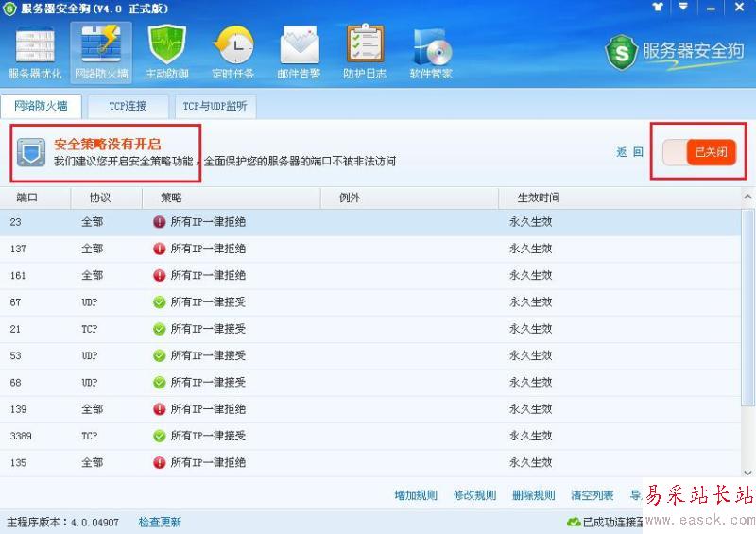The height and width of the screenshot is (534, 756).
Task: Open the 主动防御 shield icon
Action: click(x=167, y=53)
